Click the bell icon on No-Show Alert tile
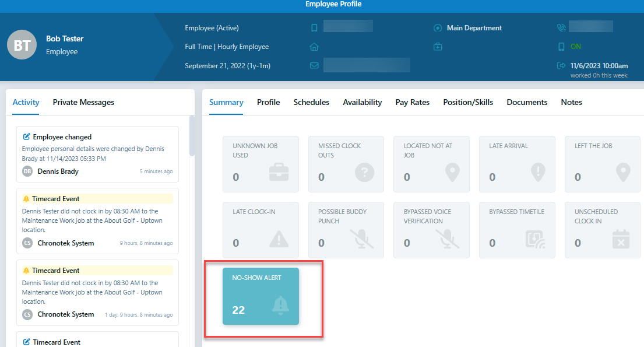 coord(280,306)
